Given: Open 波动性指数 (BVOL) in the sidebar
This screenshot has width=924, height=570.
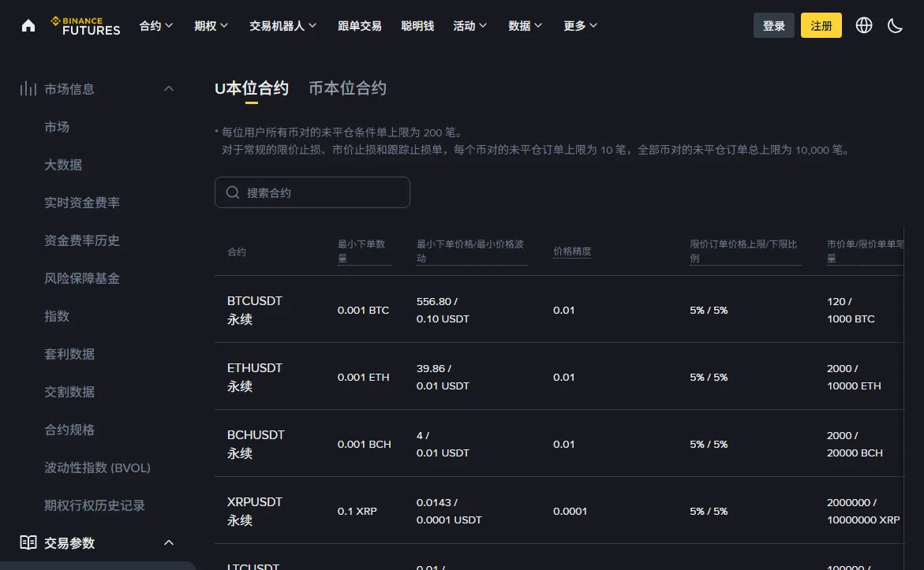Looking at the screenshot, I should (97, 468).
